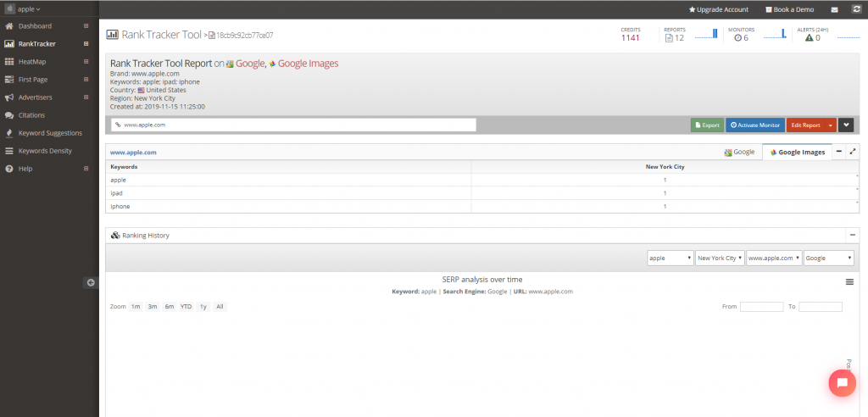Screen dimensions: 868x417
Task: Click the www.apple.com URL input field
Action: click(x=293, y=125)
